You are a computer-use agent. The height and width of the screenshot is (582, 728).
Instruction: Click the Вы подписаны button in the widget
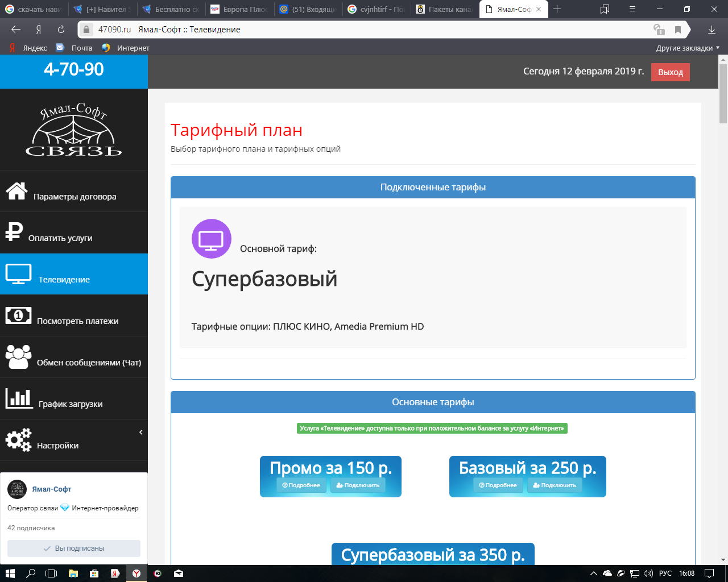point(74,548)
